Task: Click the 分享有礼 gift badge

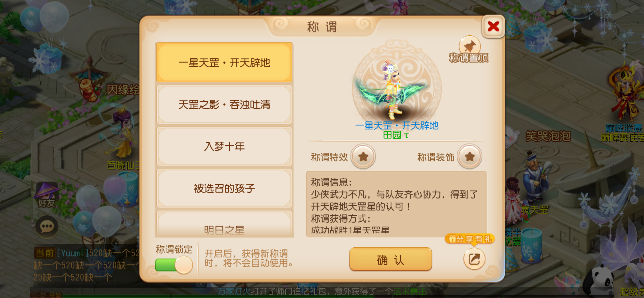Action: click(x=470, y=239)
